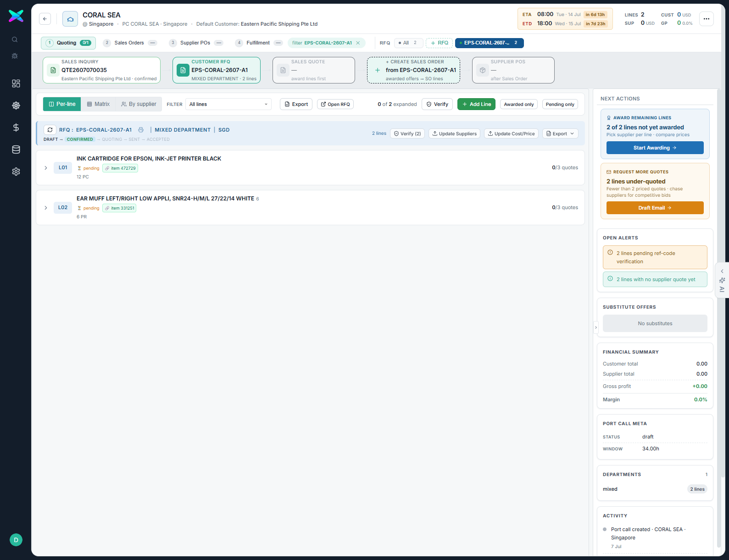Click the collapse chevron on right edge panel
The height and width of the screenshot is (560, 729).
[722, 271]
